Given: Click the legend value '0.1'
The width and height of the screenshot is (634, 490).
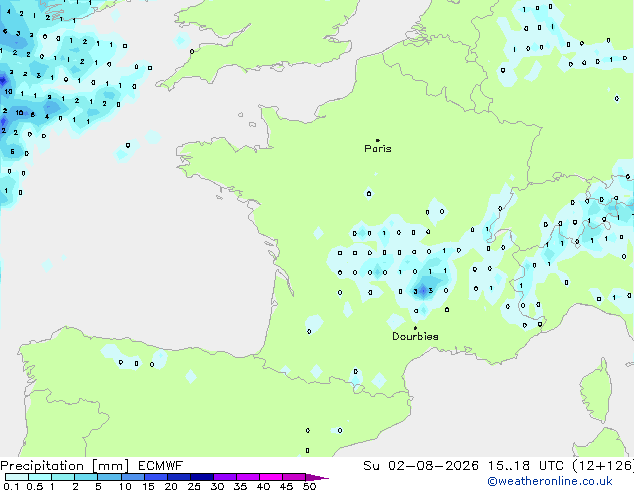Looking at the screenshot, I should click(x=11, y=486).
